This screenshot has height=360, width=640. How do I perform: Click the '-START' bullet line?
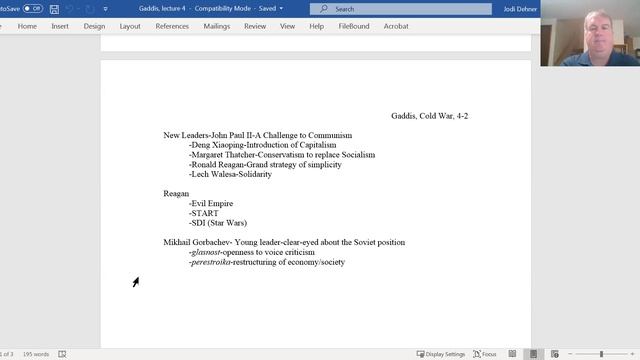point(203,213)
